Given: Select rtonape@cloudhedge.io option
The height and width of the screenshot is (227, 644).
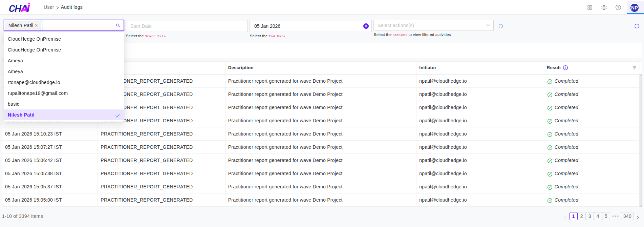Looking at the screenshot, I should coord(64,82).
